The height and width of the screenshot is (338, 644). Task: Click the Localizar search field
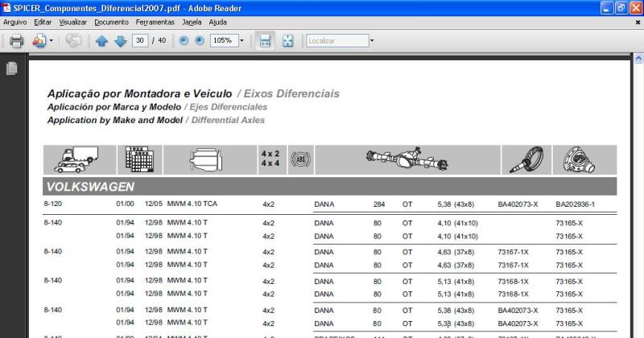click(337, 41)
